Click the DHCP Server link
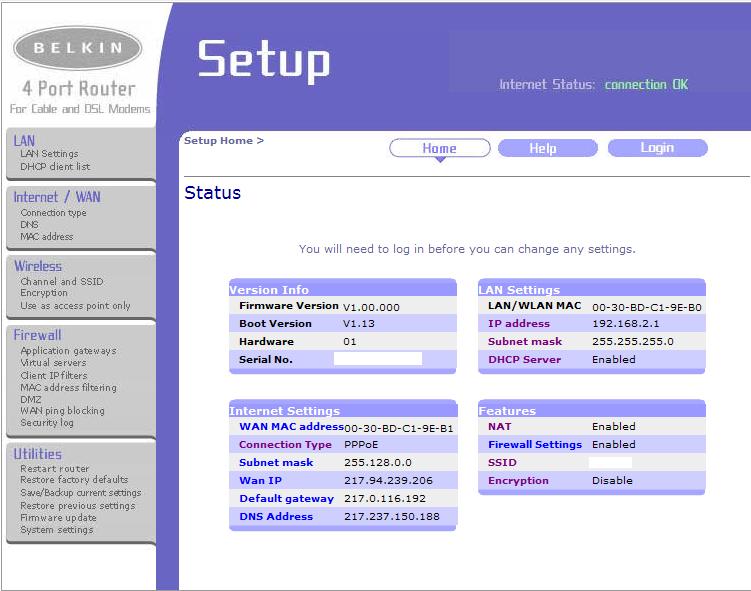The height and width of the screenshot is (591, 751). (x=524, y=360)
